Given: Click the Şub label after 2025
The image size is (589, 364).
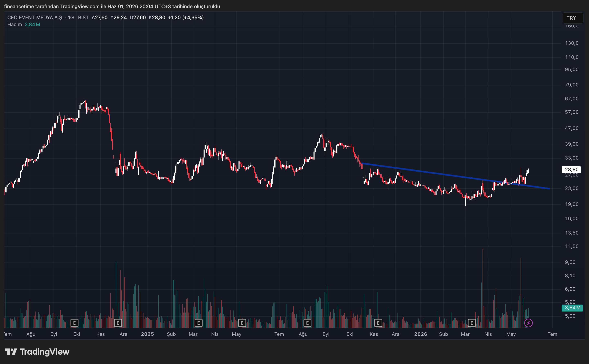Looking at the screenshot, I should pyautogui.click(x=171, y=334).
